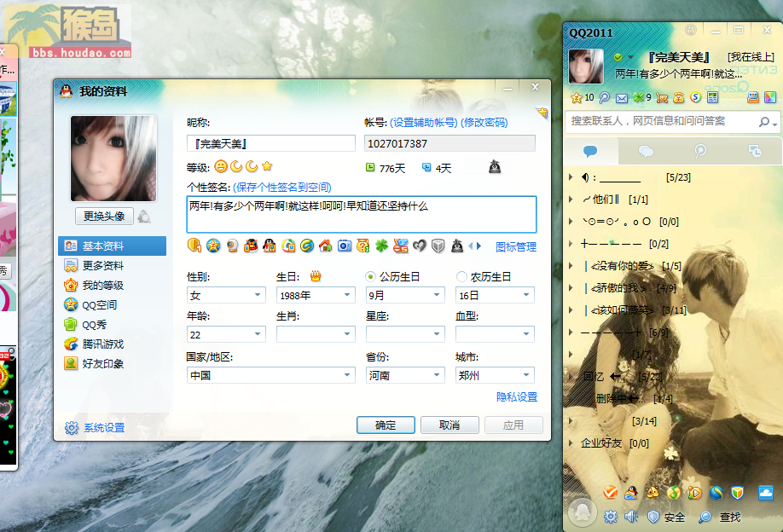
Task: Open online status dropdown arrow
Action: [630, 57]
